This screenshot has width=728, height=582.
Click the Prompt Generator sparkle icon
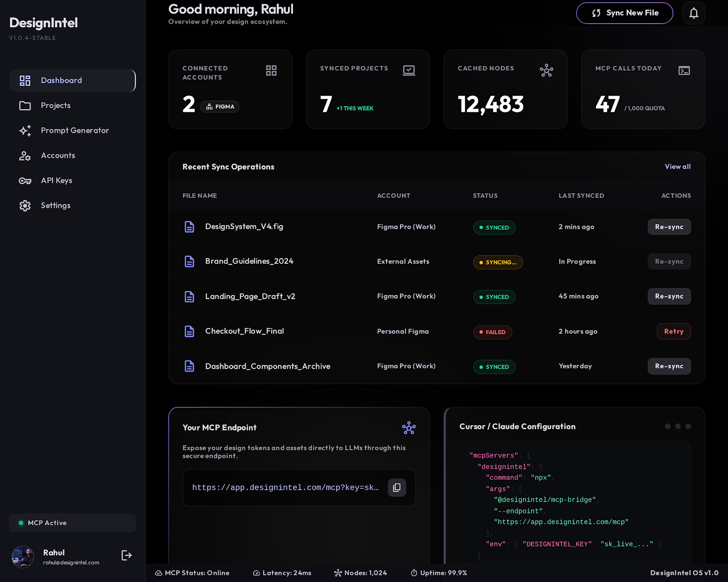25,130
